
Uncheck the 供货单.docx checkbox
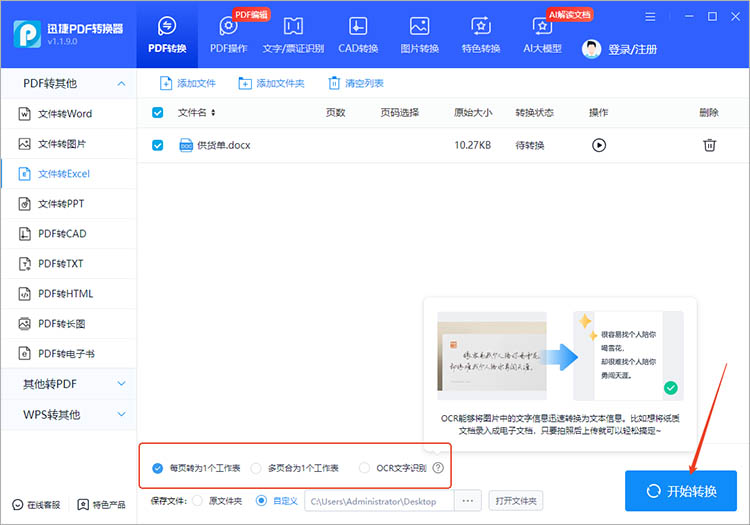pyautogui.click(x=157, y=145)
